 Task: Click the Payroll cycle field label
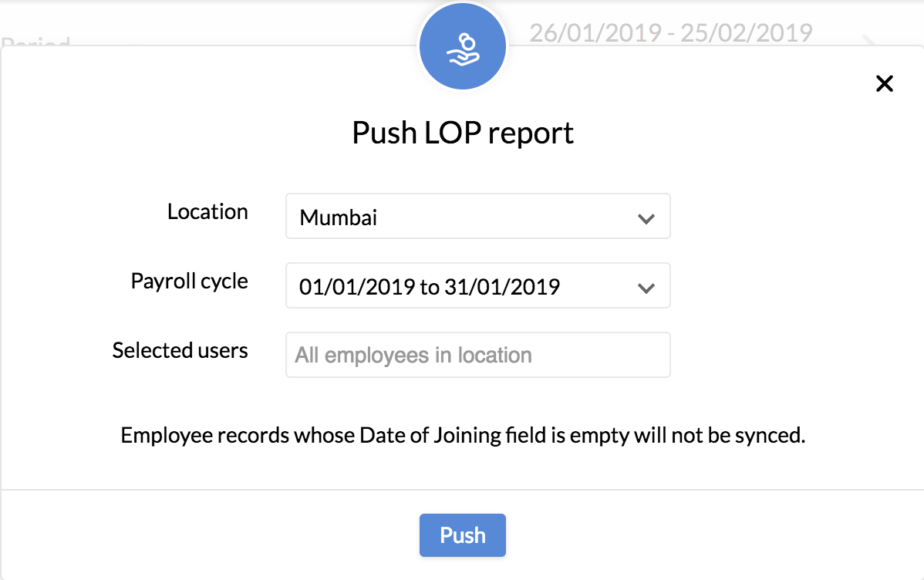coord(189,282)
